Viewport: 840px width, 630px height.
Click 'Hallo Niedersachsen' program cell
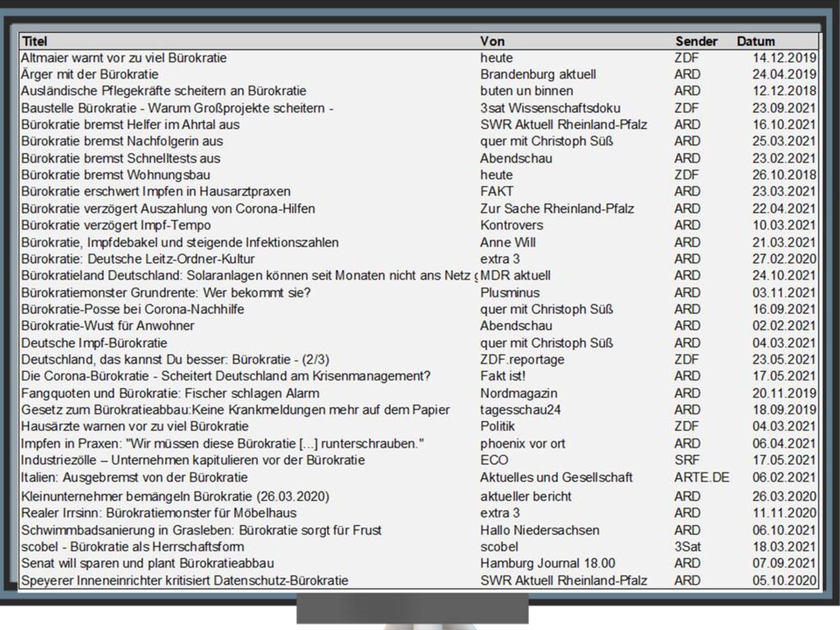(x=540, y=531)
